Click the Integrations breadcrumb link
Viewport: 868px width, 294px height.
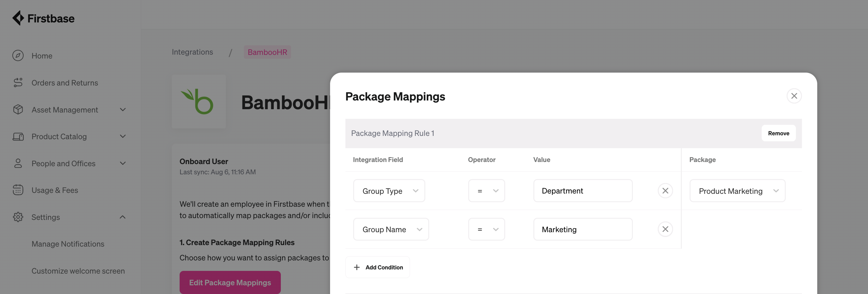coord(193,52)
